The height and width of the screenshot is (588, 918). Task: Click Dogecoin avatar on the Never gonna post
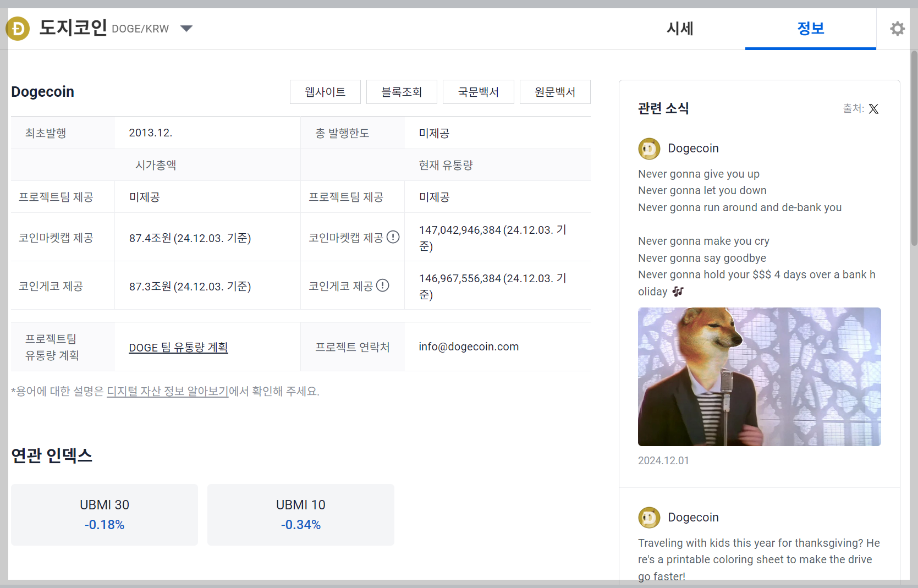649,149
